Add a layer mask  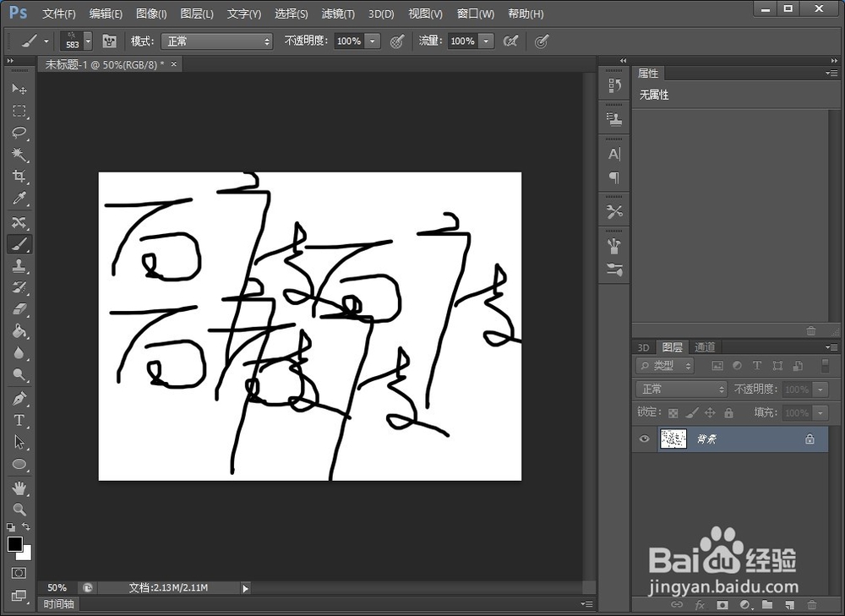tap(722, 605)
